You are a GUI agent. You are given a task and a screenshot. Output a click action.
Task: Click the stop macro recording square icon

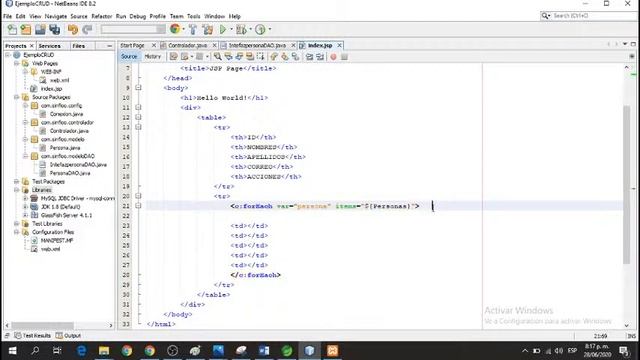pos(344,57)
